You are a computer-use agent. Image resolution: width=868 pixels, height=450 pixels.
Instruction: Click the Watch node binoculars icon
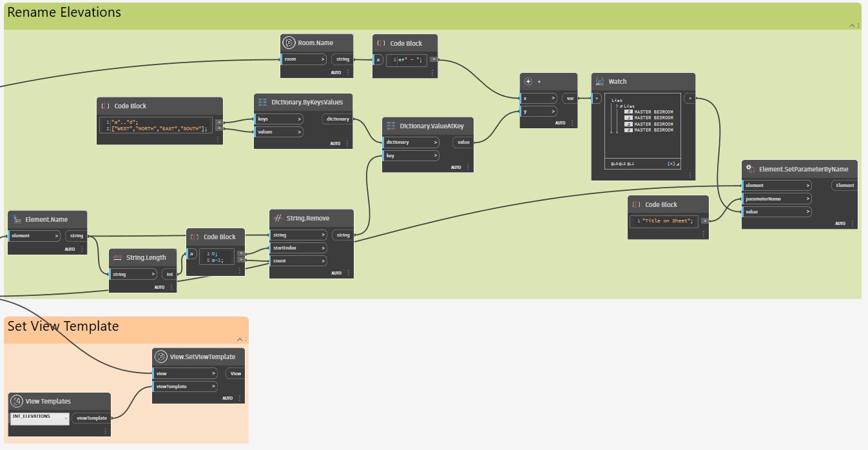[x=599, y=81]
